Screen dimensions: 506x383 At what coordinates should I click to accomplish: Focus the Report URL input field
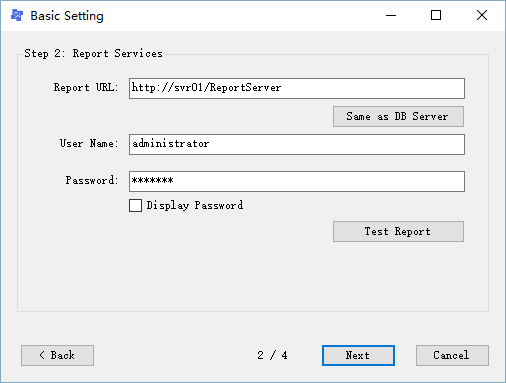pos(297,88)
